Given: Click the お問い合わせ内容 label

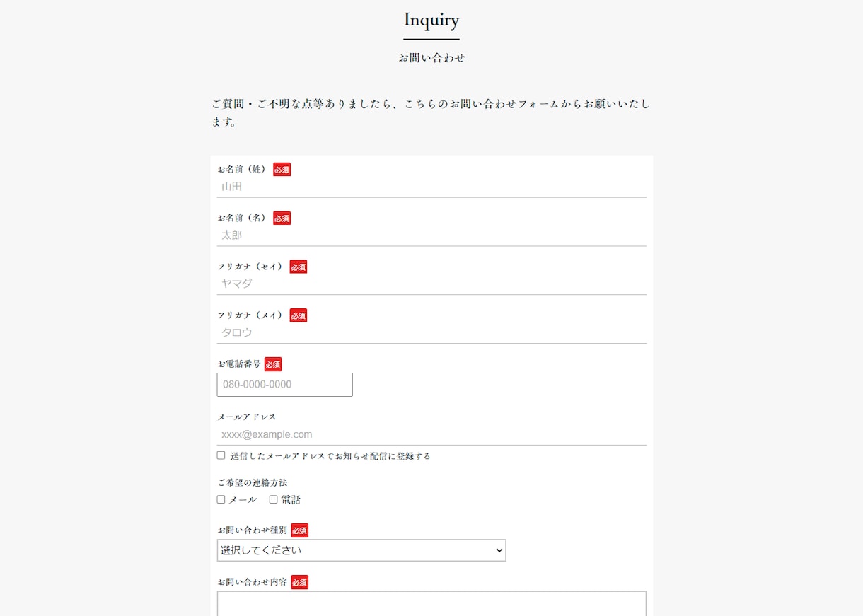Looking at the screenshot, I should click(x=253, y=582).
